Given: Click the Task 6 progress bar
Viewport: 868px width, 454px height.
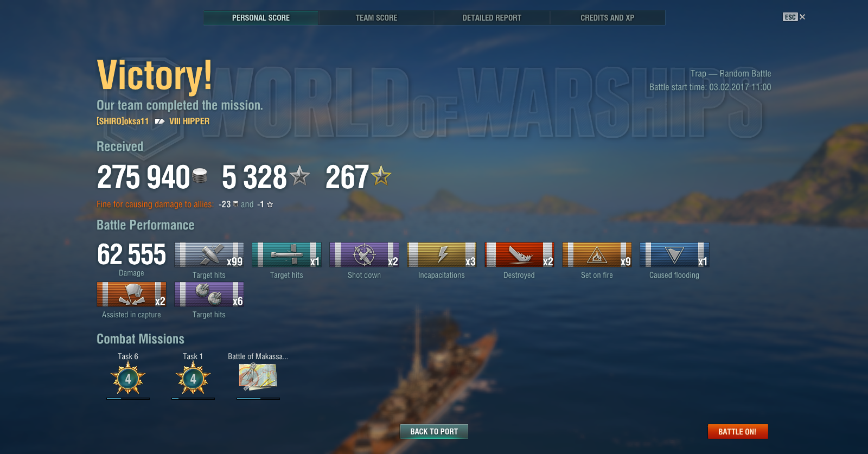Looking at the screenshot, I should click(128, 399).
